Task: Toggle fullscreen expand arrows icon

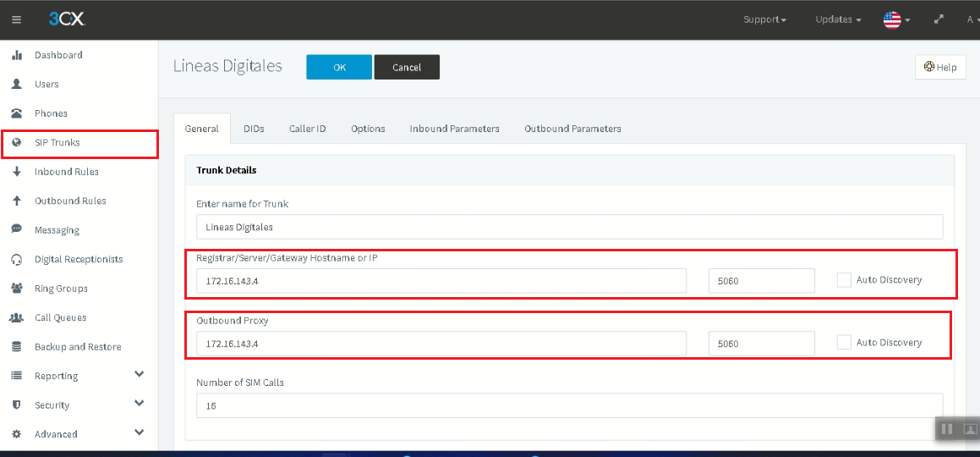Action: pos(938,19)
